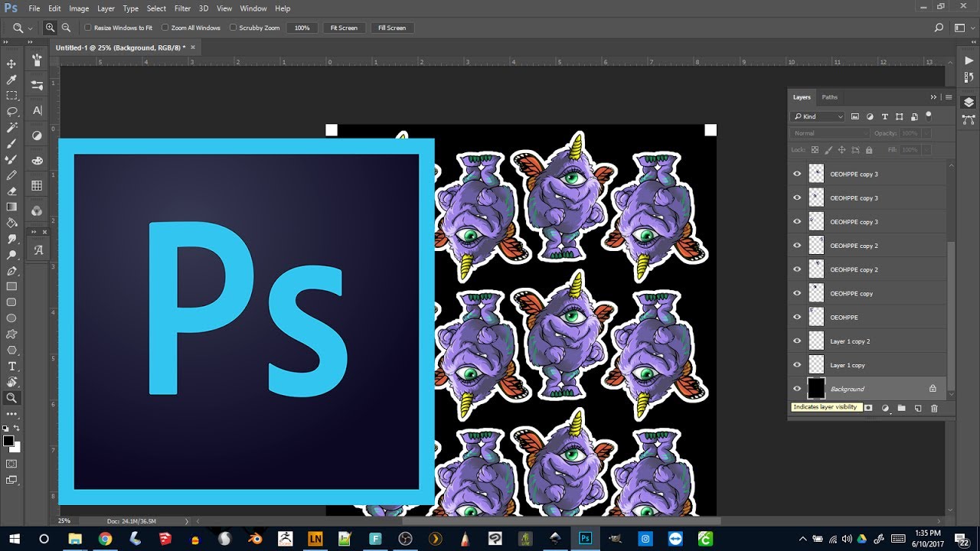Open the Filter menu
Screen dimensions: 980x551
click(x=182, y=8)
